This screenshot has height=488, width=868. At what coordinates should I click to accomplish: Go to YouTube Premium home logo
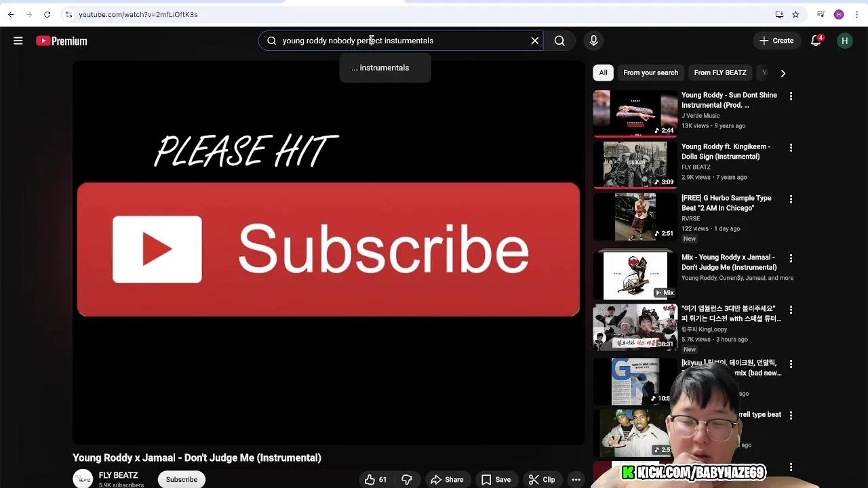pyautogui.click(x=62, y=41)
